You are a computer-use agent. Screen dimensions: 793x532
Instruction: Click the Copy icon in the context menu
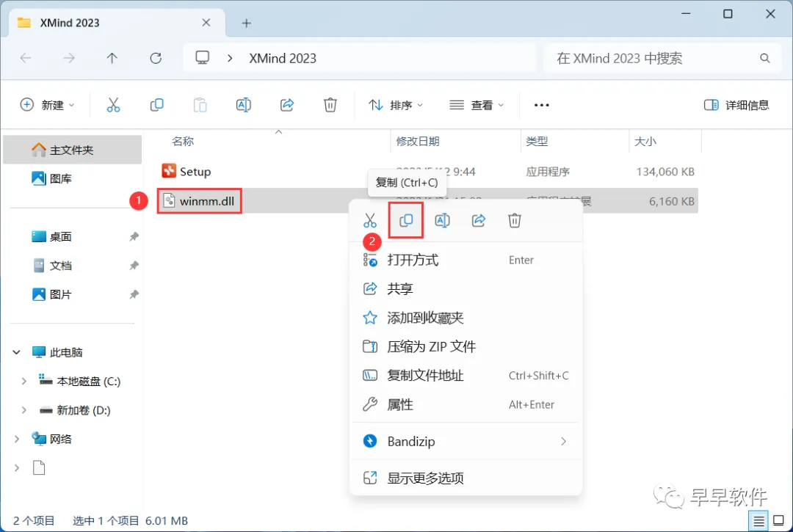pos(406,220)
